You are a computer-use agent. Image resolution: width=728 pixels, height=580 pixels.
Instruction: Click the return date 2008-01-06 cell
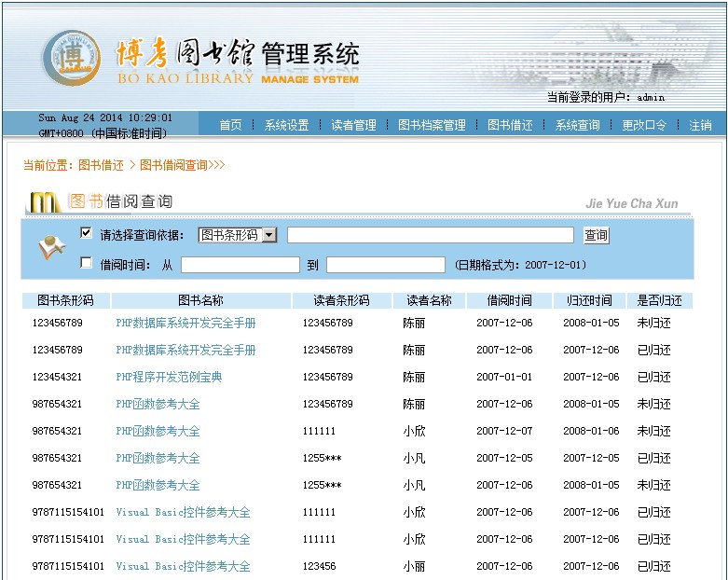click(591, 431)
